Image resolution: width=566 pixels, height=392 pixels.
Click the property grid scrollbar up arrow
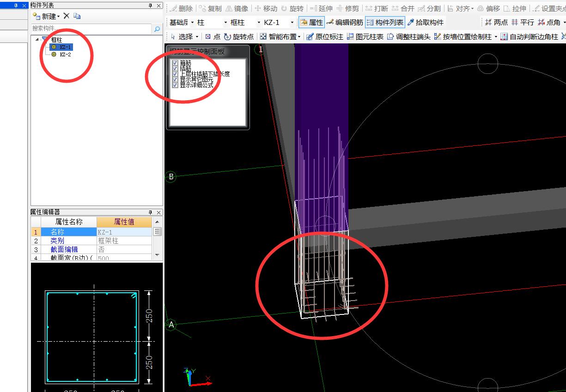pyautogui.click(x=157, y=221)
